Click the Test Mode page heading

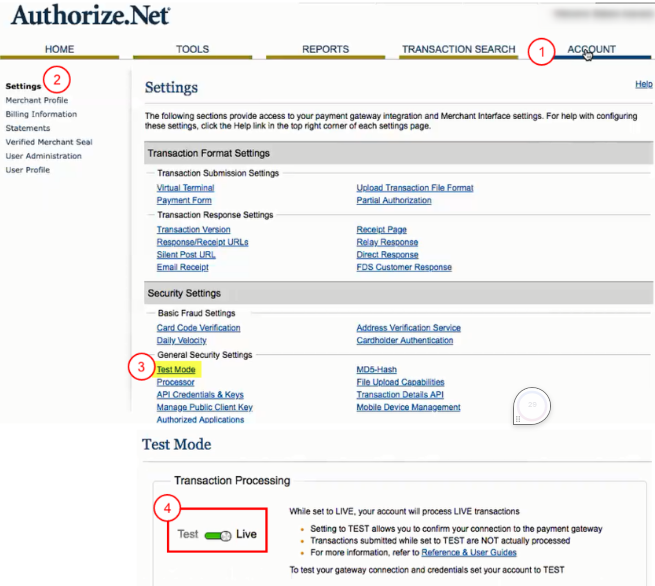click(176, 444)
